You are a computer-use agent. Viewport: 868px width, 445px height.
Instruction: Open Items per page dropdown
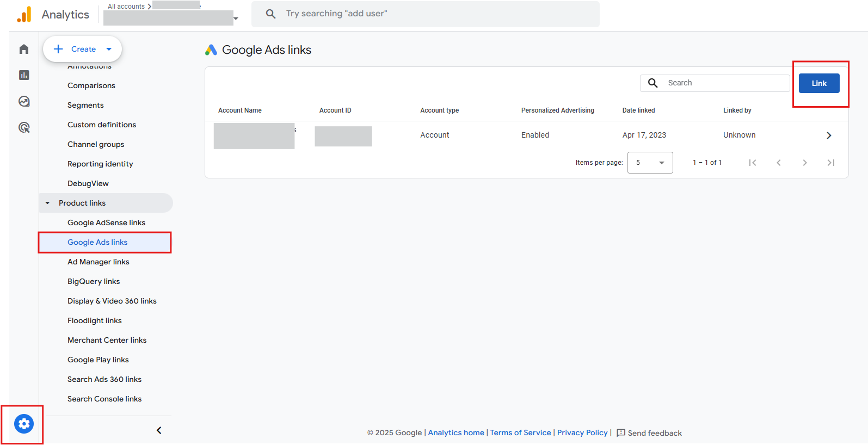pos(650,163)
